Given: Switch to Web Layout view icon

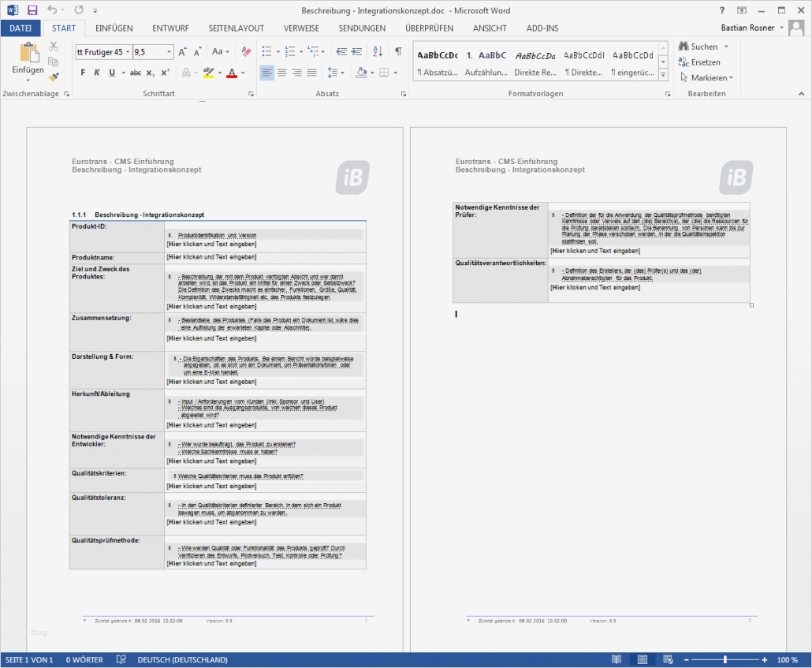Looking at the screenshot, I should click(668, 659).
